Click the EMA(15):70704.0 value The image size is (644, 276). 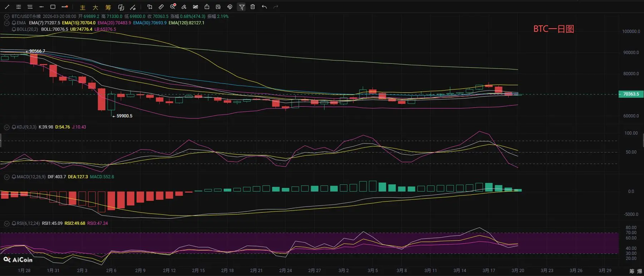click(x=79, y=23)
